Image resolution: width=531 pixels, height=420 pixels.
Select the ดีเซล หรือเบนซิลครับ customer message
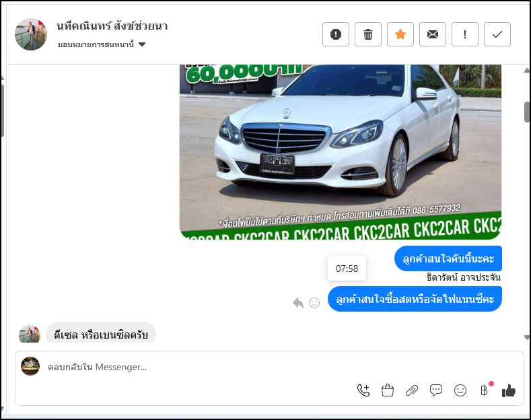click(x=101, y=334)
